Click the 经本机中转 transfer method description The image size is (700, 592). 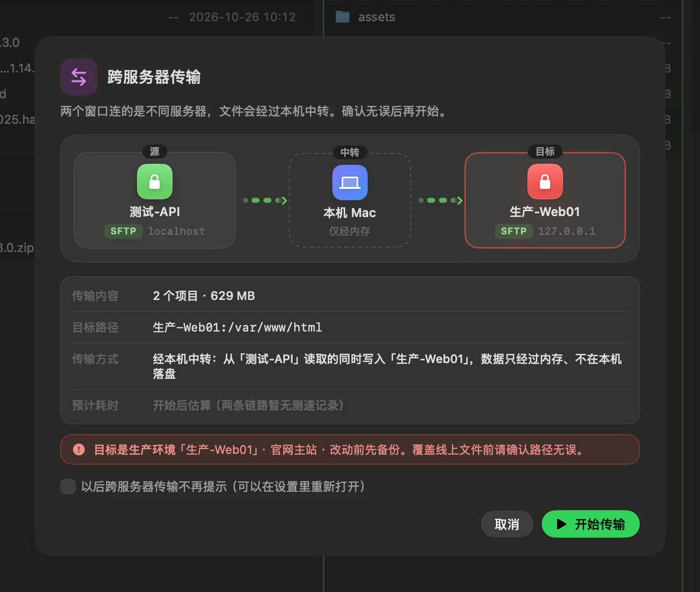tap(387, 366)
